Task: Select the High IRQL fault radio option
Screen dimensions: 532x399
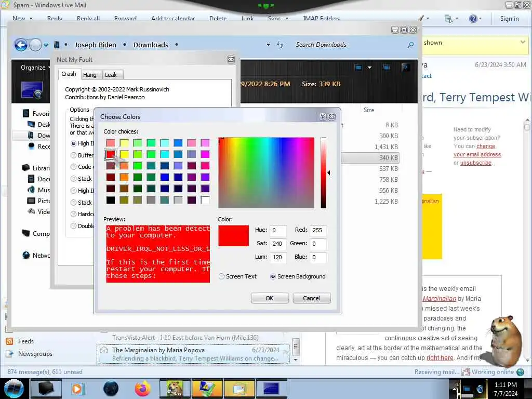Action: click(73, 143)
